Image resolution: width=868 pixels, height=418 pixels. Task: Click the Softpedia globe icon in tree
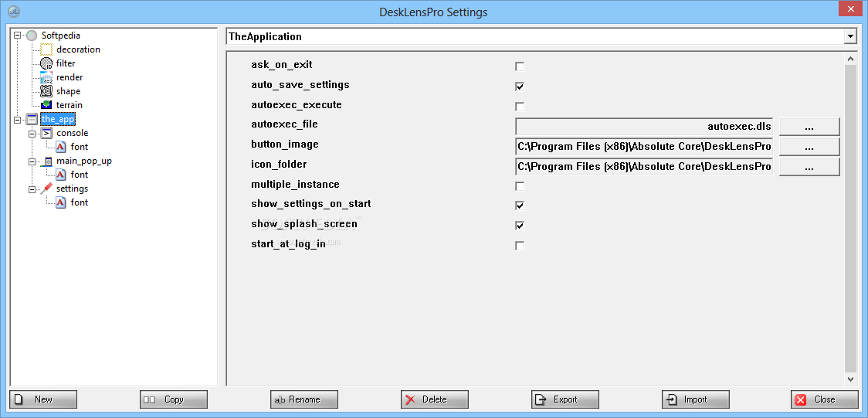click(32, 36)
